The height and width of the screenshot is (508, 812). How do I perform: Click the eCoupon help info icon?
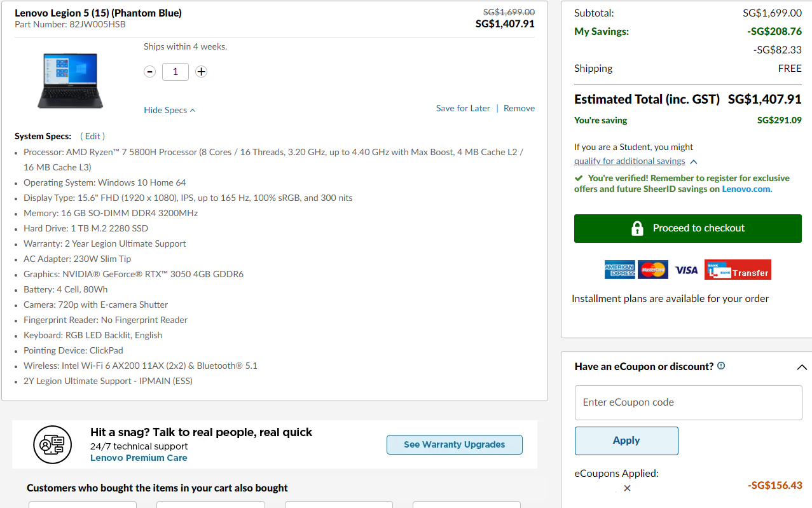(721, 366)
